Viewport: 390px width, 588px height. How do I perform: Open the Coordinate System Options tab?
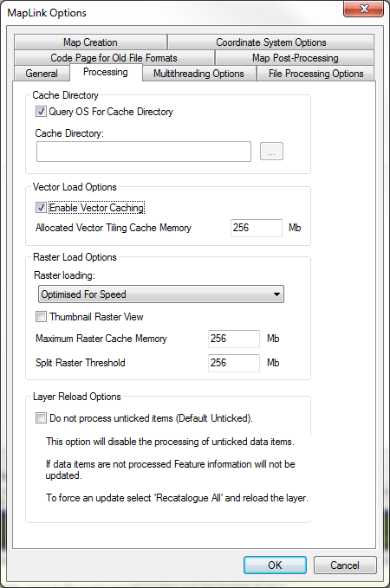pyautogui.click(x=270, y=42)
